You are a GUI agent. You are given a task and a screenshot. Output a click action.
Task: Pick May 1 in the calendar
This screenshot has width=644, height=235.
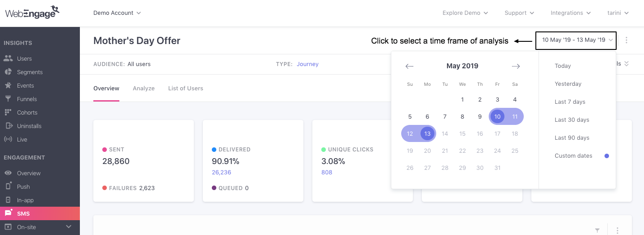462,100
